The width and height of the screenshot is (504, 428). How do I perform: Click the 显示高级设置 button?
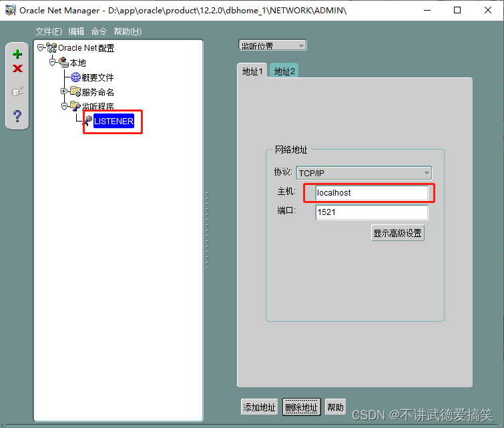398,233
